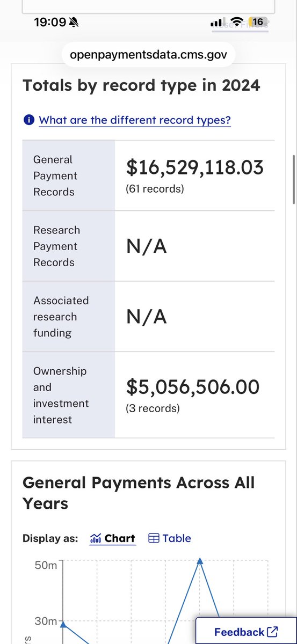Tap the Wi-Fi icon in status bar
The width and height of the screenshot is (297, 644).
tap(236, 23)
